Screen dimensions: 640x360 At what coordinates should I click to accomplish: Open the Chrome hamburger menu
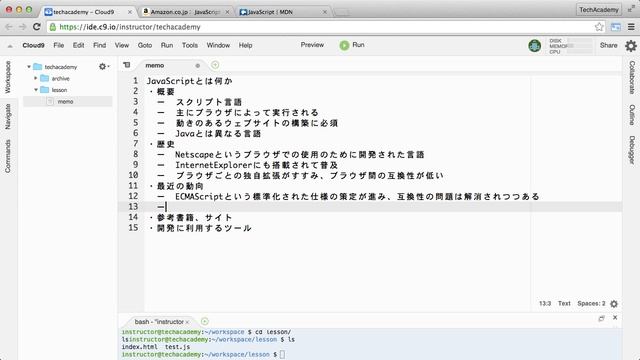point(631,27)
